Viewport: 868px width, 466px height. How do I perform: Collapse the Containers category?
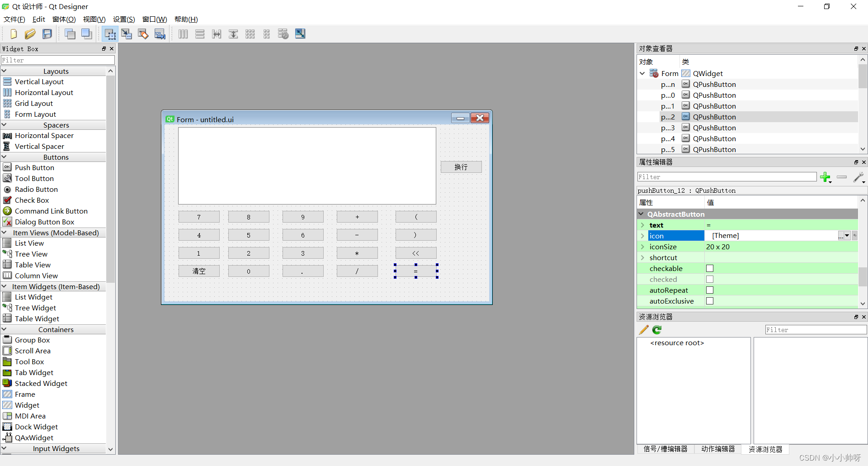[x=4, y=329]
